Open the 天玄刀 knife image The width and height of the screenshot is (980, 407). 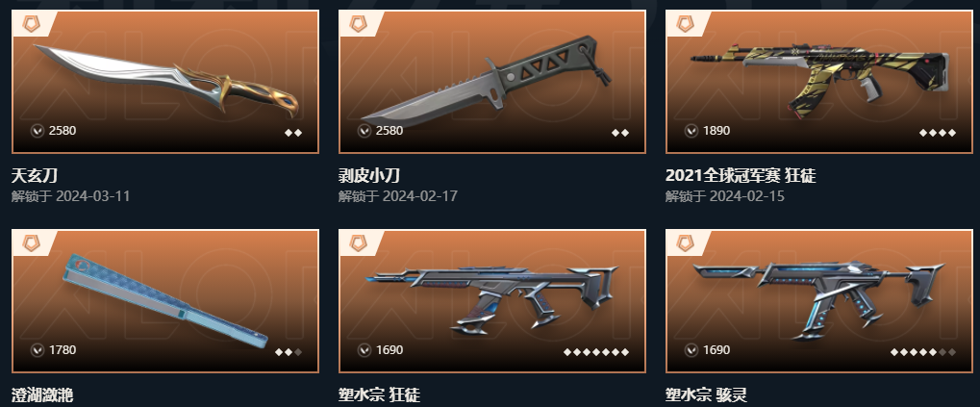pos(166,80)
